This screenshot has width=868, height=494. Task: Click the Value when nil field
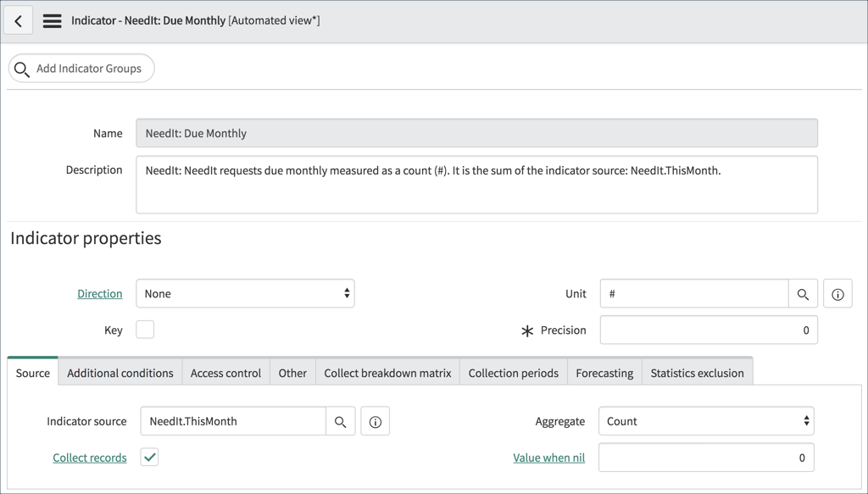tap(706, 458)
